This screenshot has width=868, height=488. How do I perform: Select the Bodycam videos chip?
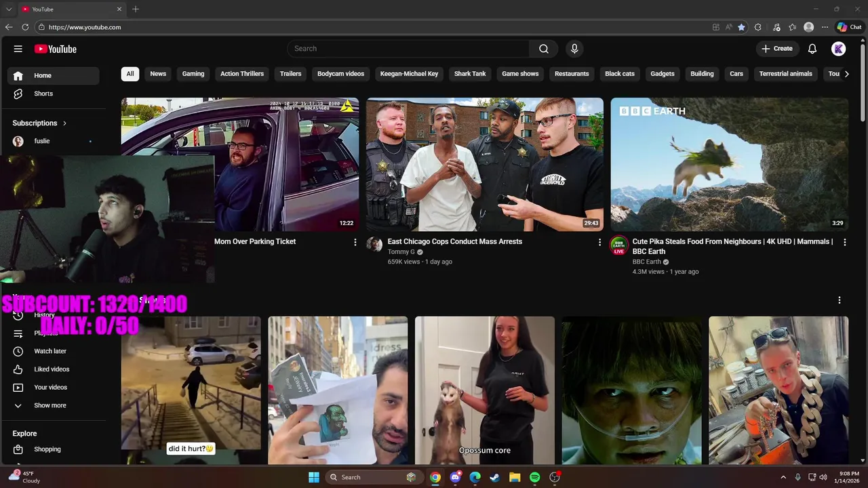341,74
